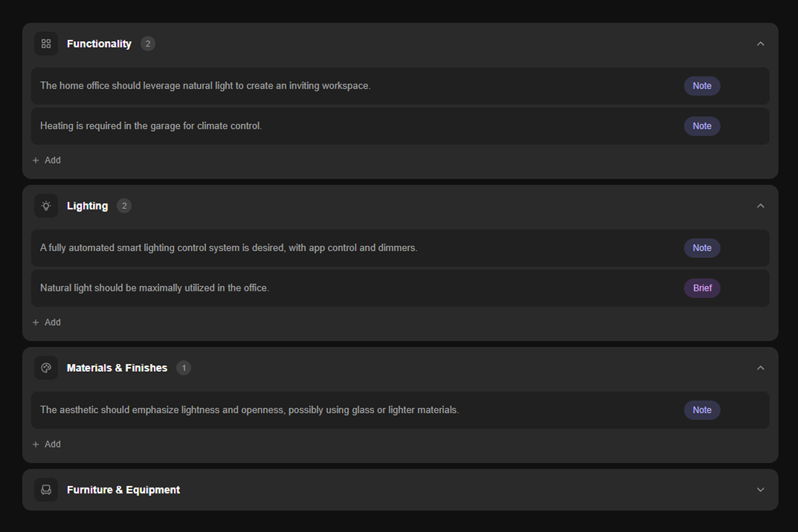The height and width of the screenshot is (532, 798).
Task: Collapse the Materials & Finishes section
Action: coord(761,368)
